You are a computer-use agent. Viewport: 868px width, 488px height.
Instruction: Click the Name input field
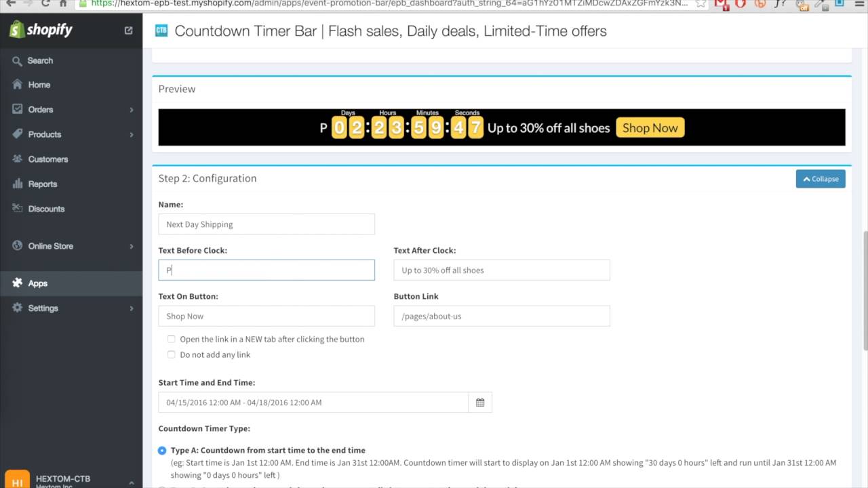(267, 224)
